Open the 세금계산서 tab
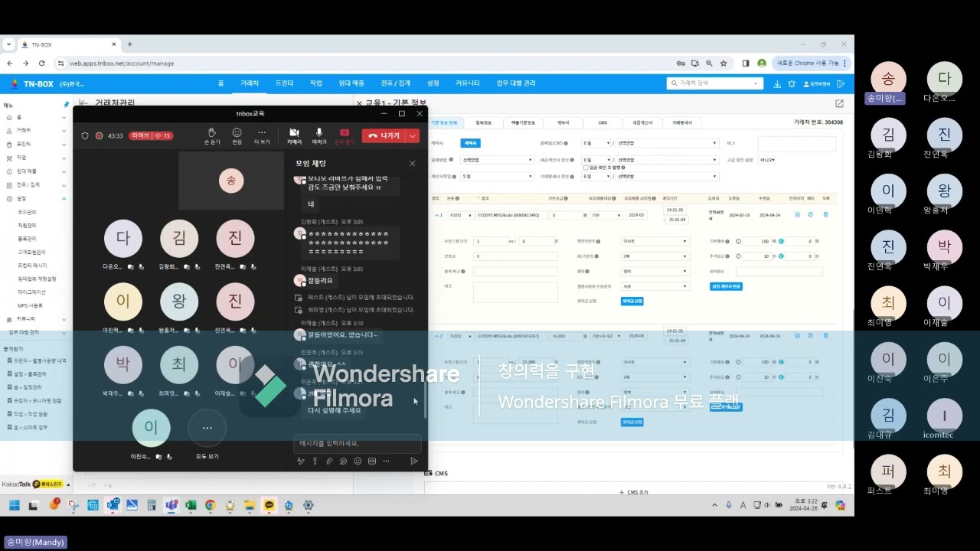980x551 pixels. click(x=642, y=122)
